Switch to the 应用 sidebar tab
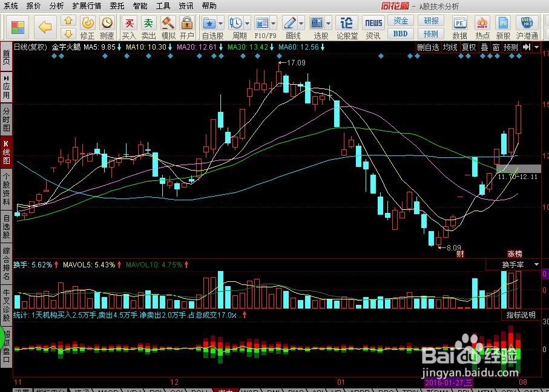Screen dimensions: 549x392 [6, 87]
